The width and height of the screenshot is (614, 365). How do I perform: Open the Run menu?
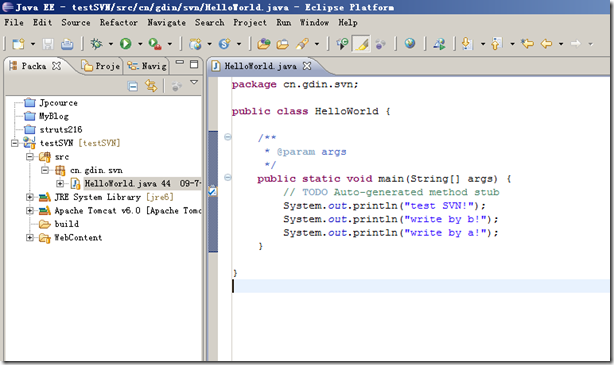[284, 23]
